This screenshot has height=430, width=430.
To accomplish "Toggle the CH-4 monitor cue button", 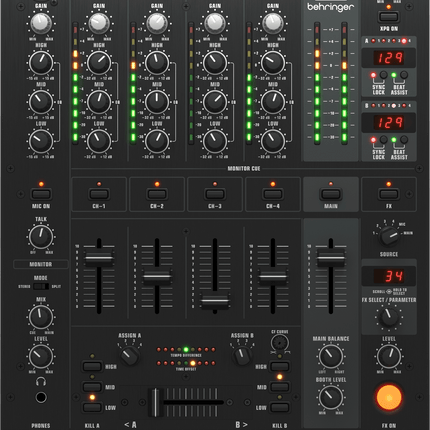I will pos(273,194).
